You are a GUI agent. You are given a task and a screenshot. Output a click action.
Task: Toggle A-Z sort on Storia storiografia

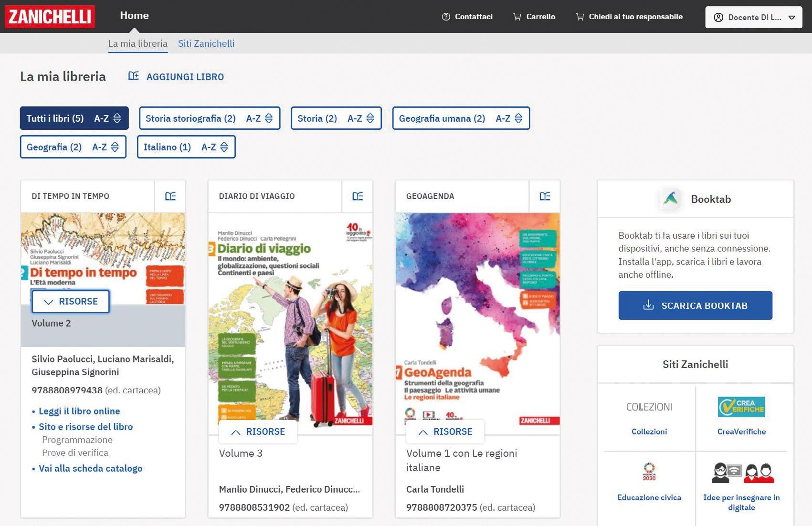coord(259,118)
